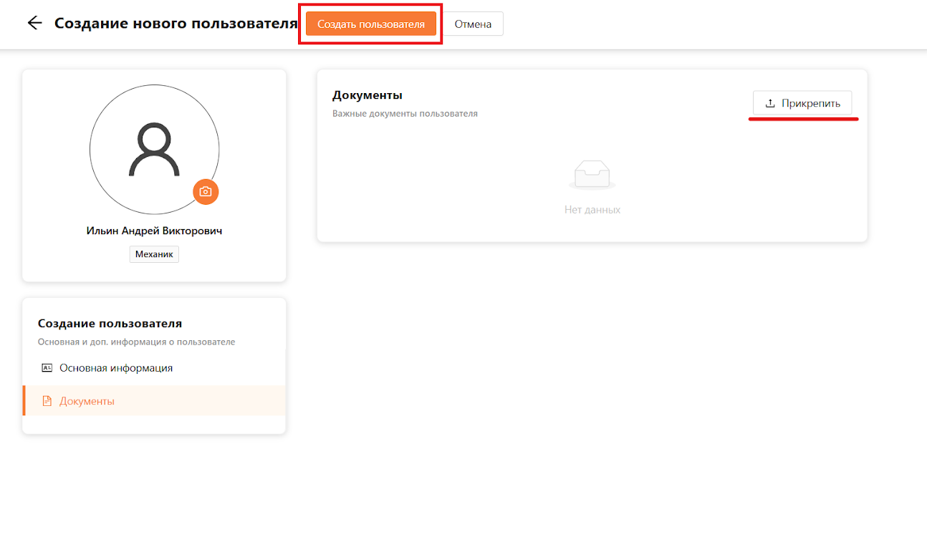Click the ID card icon beside Основная информация
The width and height of the screenshot is (927, 560).
coord(47,368)
